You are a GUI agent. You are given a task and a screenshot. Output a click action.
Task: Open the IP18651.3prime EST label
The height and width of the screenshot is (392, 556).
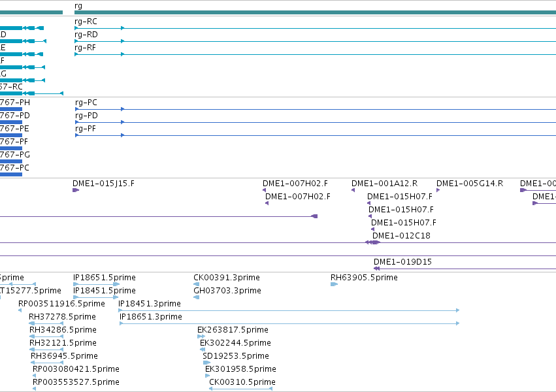151,317
